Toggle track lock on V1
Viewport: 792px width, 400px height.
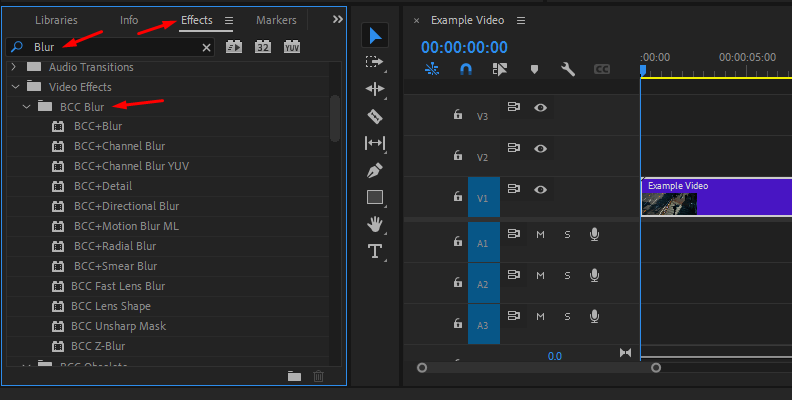pos(458,196)
